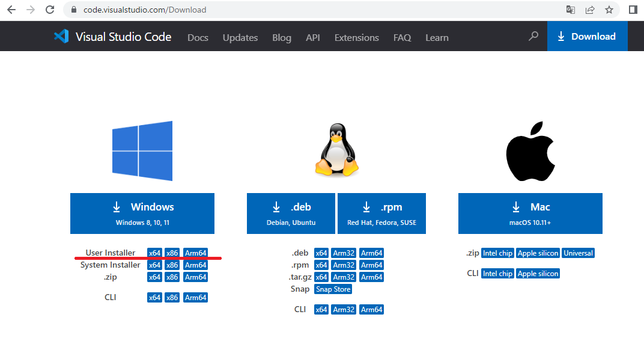
Task: Open the browser side panel icon
Action: (633, 10)
